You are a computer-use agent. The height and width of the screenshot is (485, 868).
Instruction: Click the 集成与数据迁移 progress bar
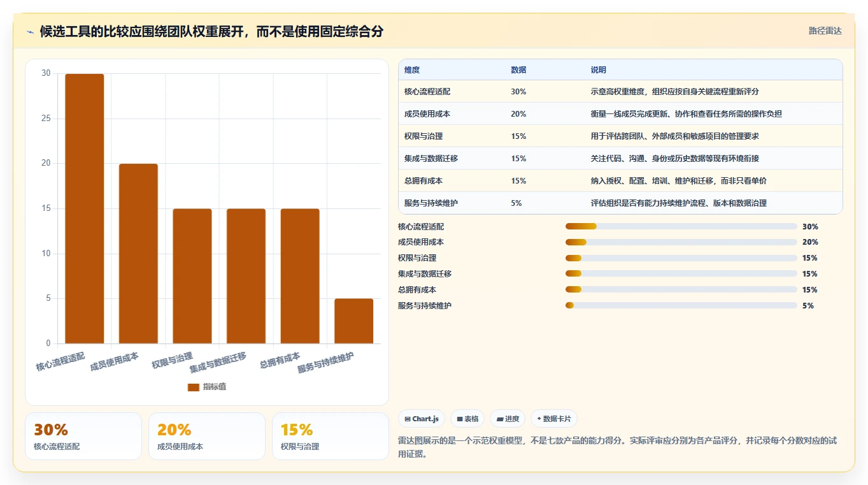pyautogui.click(x=681, y=274)
